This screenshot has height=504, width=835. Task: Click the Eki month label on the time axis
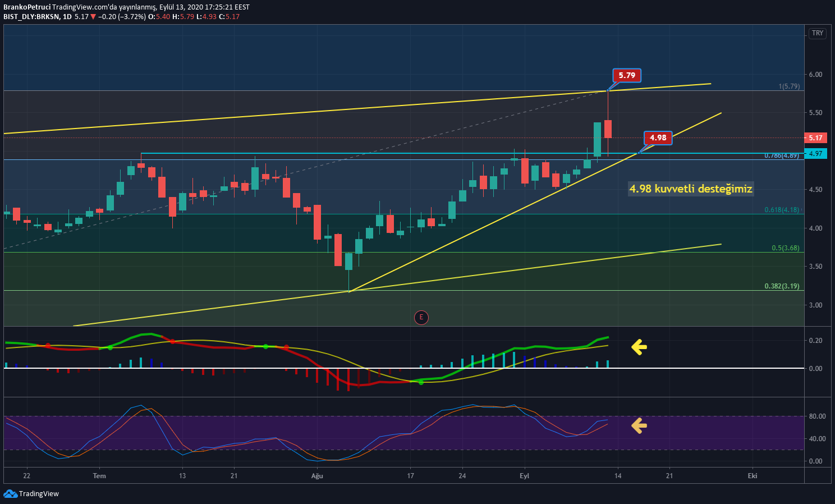[x=753, y=476]
